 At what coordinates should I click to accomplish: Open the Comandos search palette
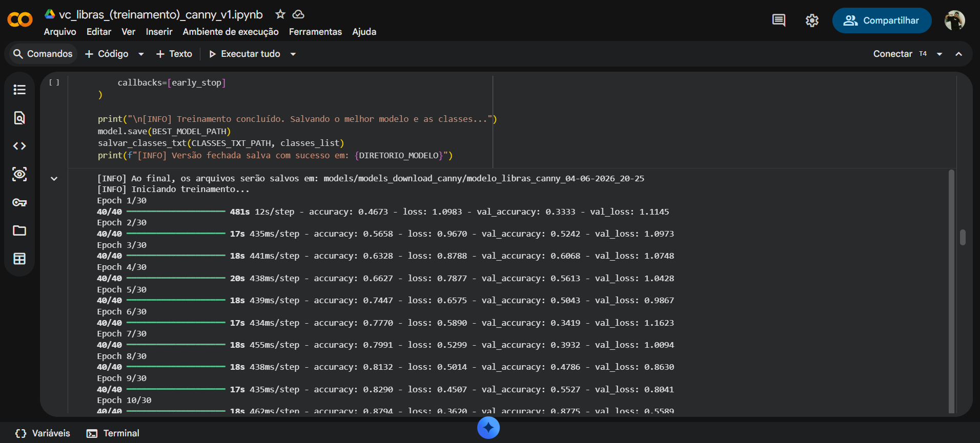click(43, 54)
